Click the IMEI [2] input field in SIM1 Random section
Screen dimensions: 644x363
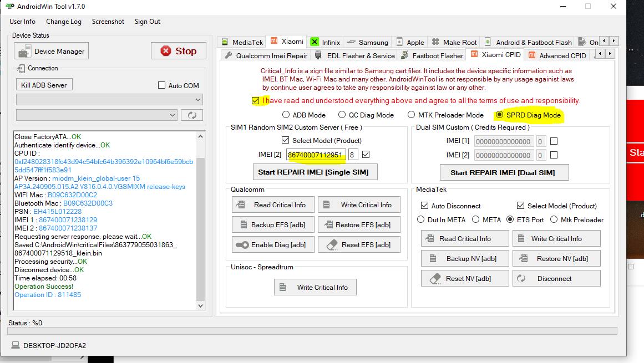[x=317, y=155]
